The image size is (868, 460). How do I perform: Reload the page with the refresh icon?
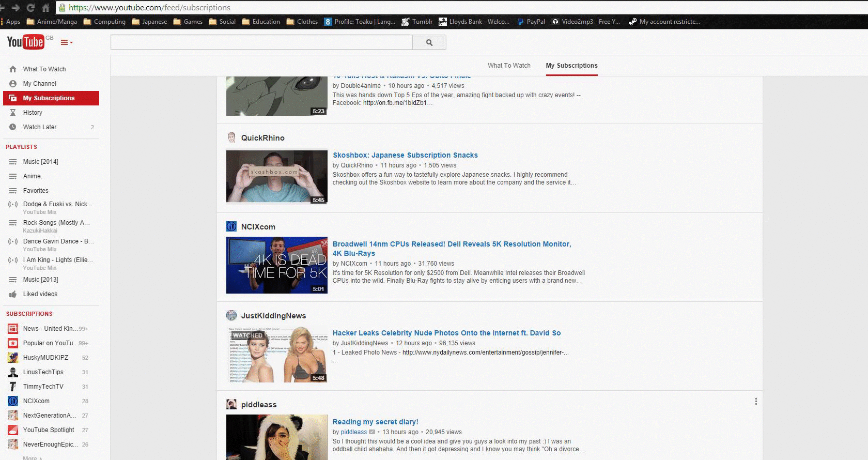click(x=30, y=8)
